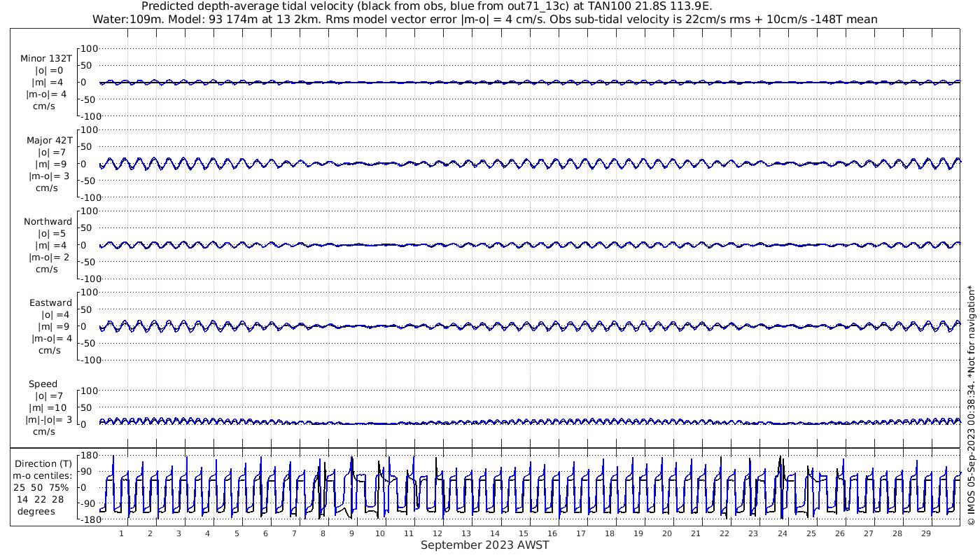This screenshot has height=560, width=980.
Task: Click date tick '22' on the time axis
Action: pos(724,533)
